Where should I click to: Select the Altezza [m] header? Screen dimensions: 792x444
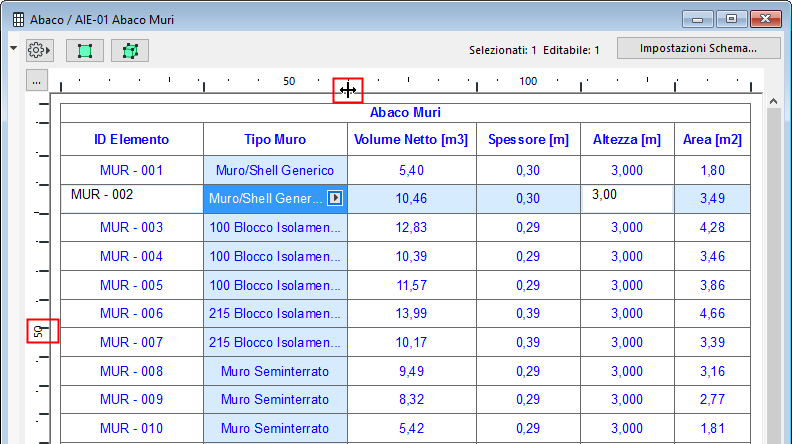coord(627,139)
